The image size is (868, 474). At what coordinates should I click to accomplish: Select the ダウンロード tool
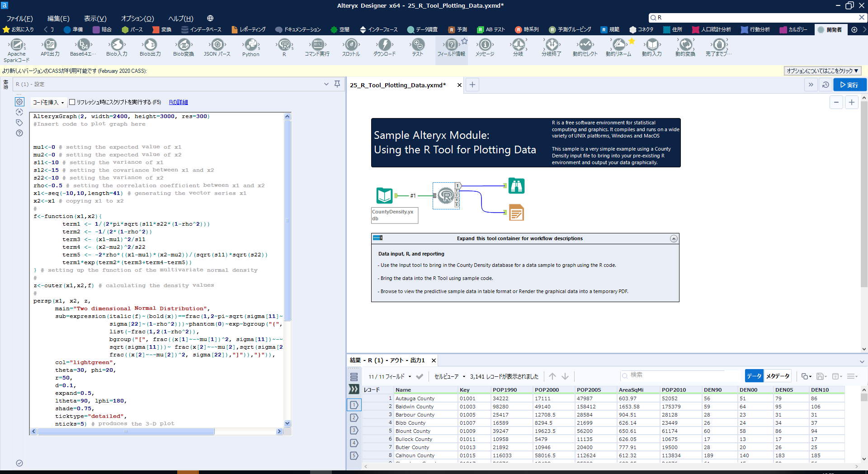point(384,47)
